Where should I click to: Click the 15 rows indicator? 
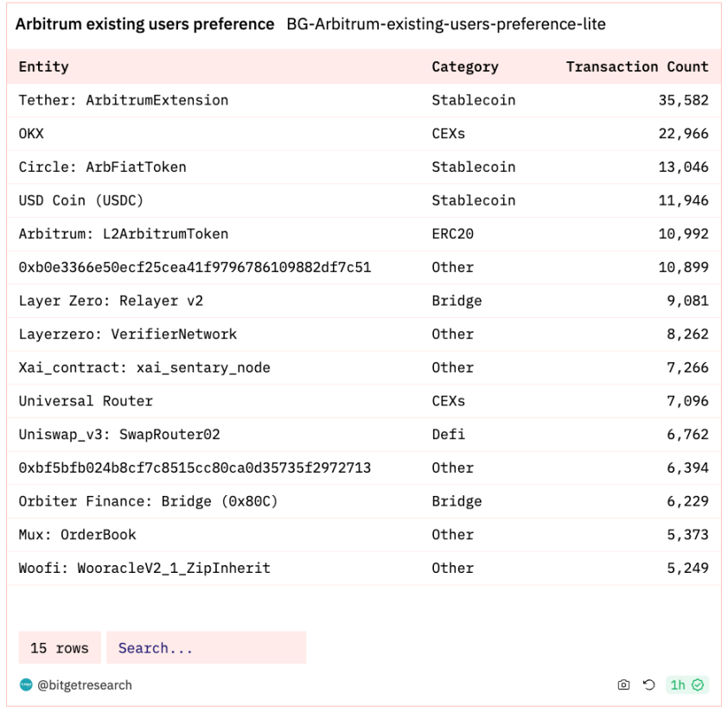[60, 647]
